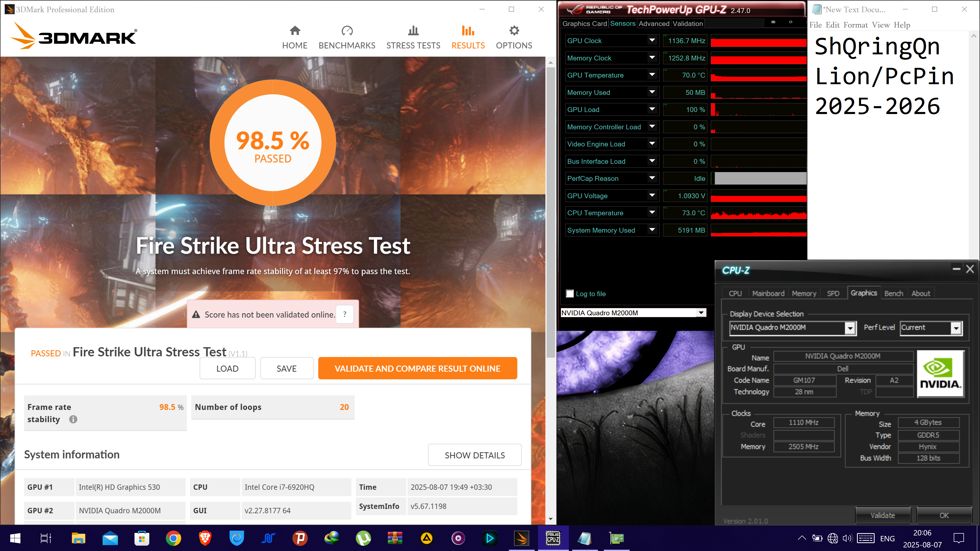Open STRESS TESTS in 3DMark navigation
This screenshot has height=551, width=980.
tap(413, 38)
